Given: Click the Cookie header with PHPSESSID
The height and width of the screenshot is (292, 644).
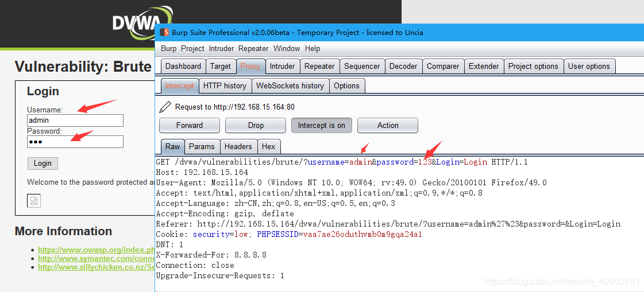Looking at the screenshot, I should pyautogui.click(x=289, y=235).
